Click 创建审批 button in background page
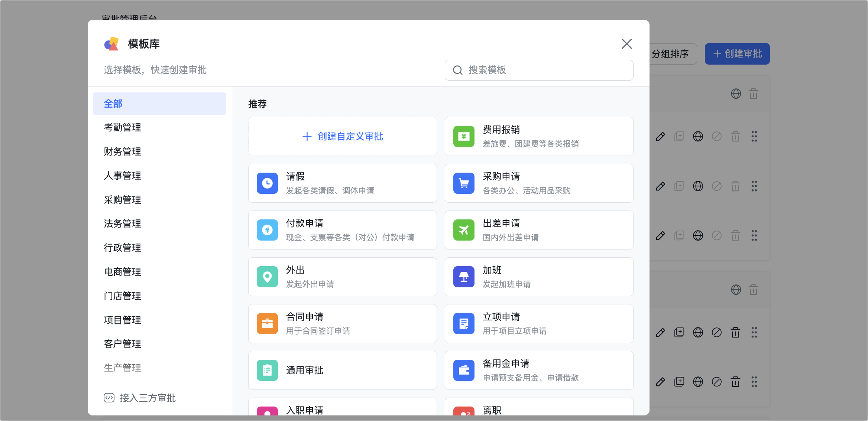The height and width of the screenshot is (421, 868). click(737, 54)
